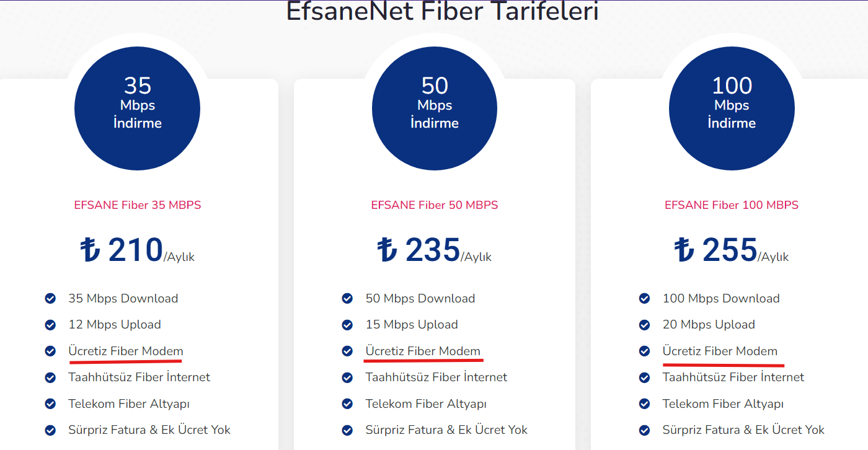Open the EFSANE Fiber 50 MBPS link
This screenshot has width=868, height=450.
[435, 205]
